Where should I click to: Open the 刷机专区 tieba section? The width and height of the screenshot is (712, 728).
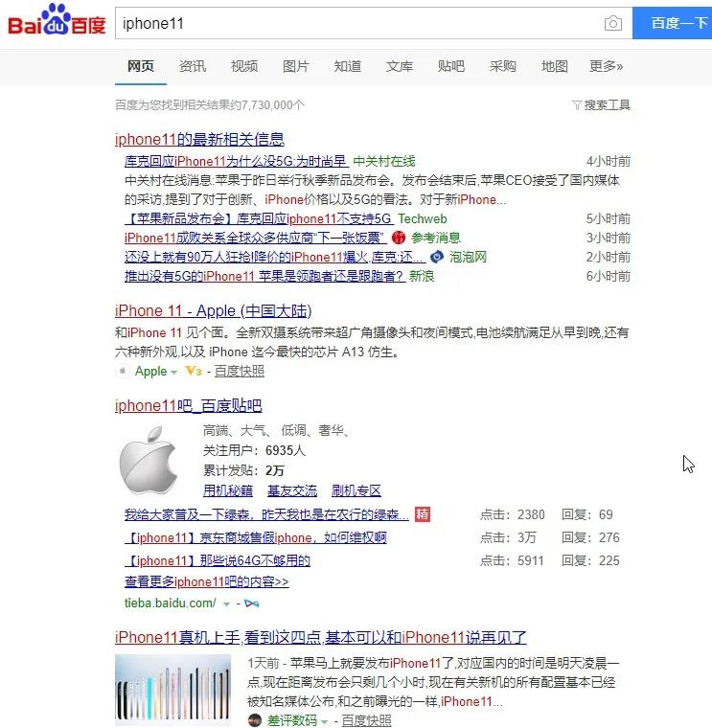(356, 490)
